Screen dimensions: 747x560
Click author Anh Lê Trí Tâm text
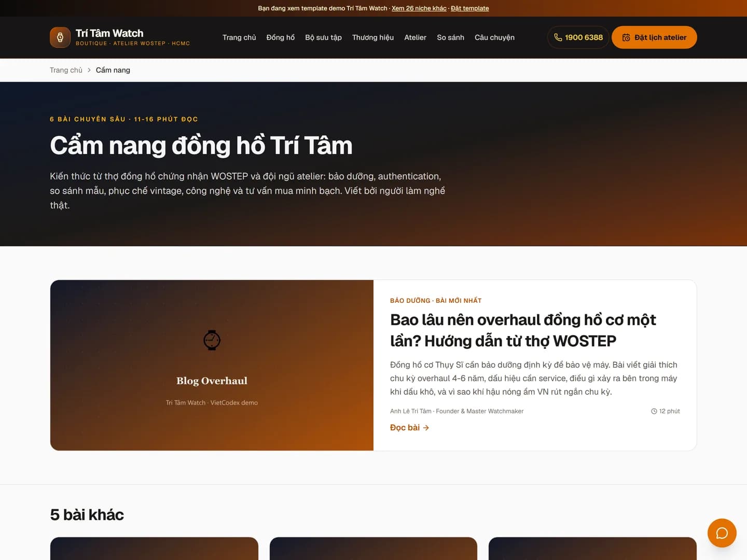click(457, 411)
